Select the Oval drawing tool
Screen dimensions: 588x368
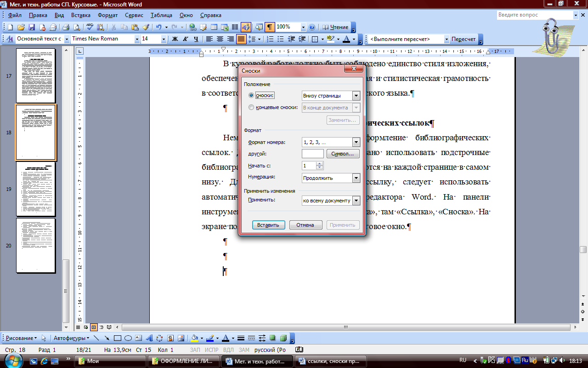point(128,338)
